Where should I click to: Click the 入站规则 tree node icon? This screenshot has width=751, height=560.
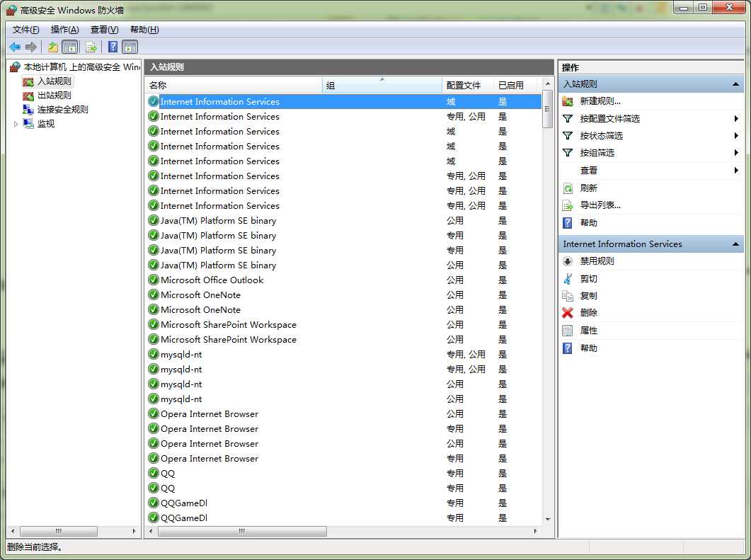click(x=28, y=81)
